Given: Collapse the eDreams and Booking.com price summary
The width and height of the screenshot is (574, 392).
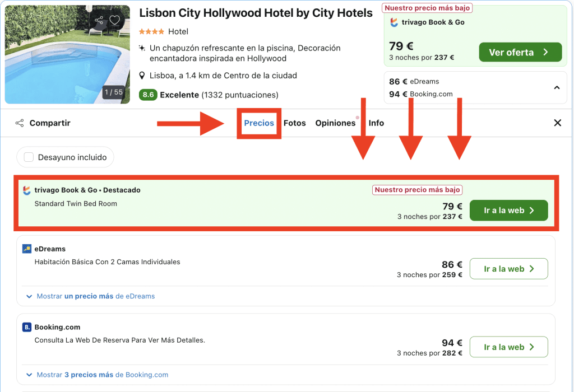Looking at the screenshot, I should point(557,87).
